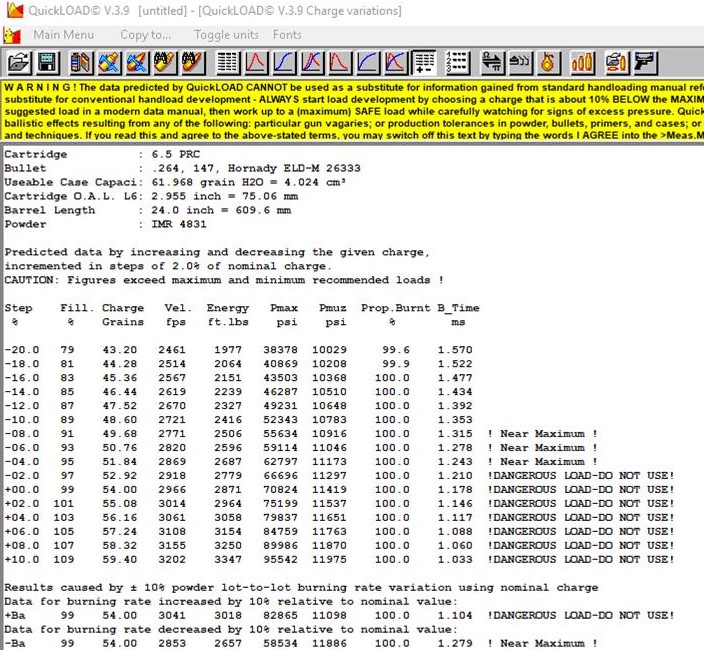Open the Fonts menu
The image size is (704, 650).
pos(287,35)
